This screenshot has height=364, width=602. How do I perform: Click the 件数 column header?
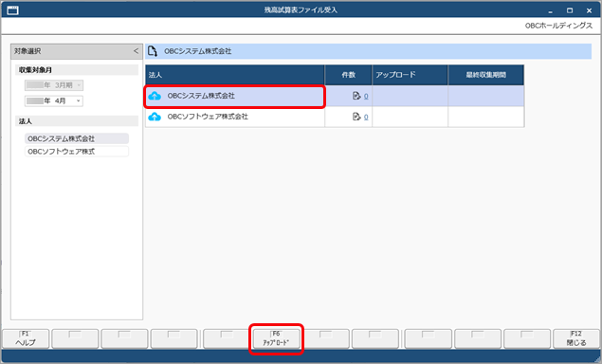click(x=349, y=75)
